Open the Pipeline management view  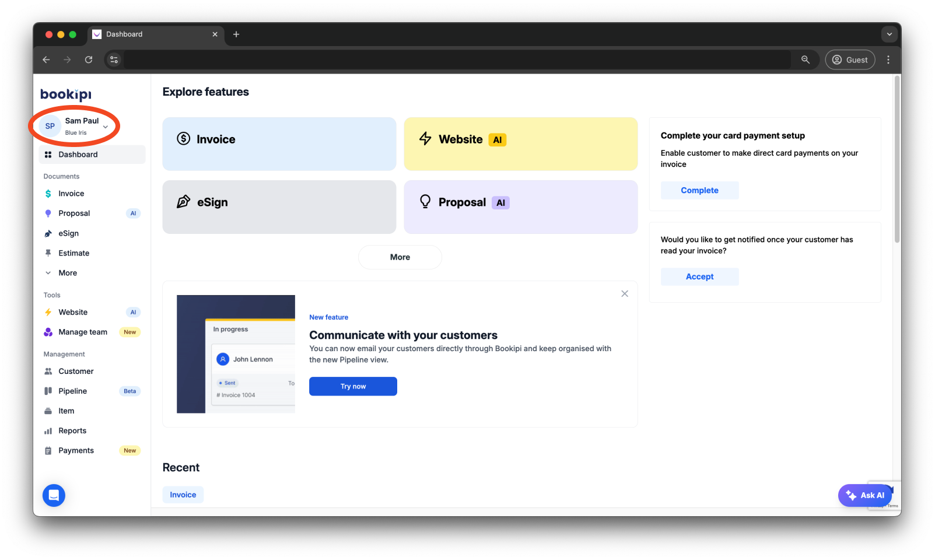coord(72,390)
